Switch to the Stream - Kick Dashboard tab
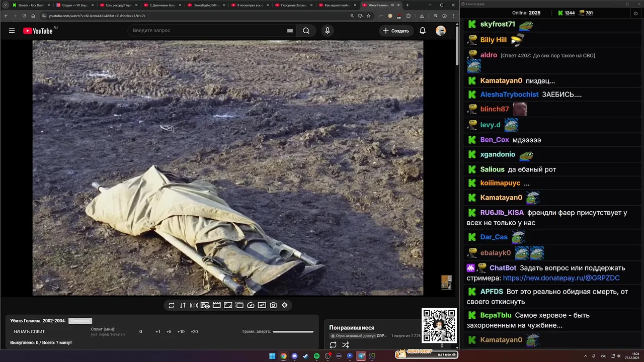 pos(31,5)
